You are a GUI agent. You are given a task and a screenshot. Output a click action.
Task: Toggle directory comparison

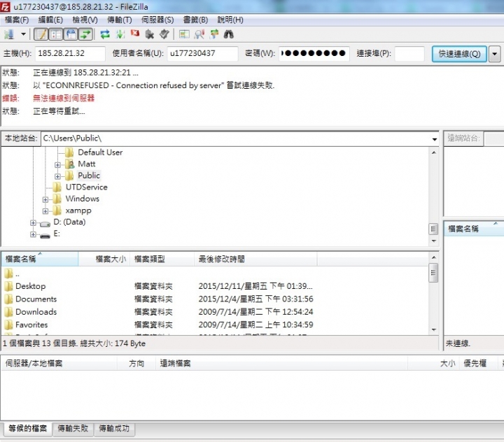199,34
